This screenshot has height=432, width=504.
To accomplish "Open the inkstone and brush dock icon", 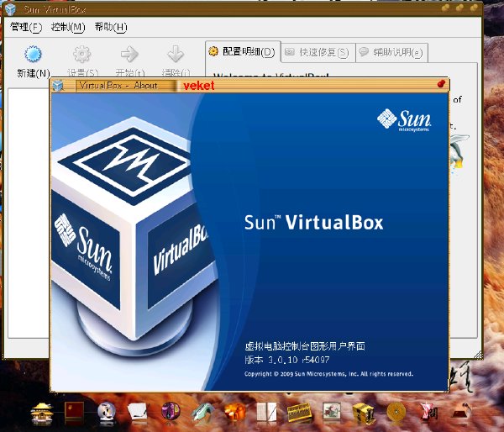I will (462, 412).
